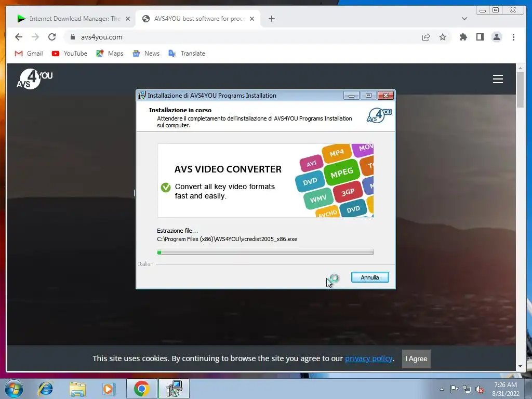Open the Maps bookmark
Screen dimensions: 532x399
pos(110,54)
